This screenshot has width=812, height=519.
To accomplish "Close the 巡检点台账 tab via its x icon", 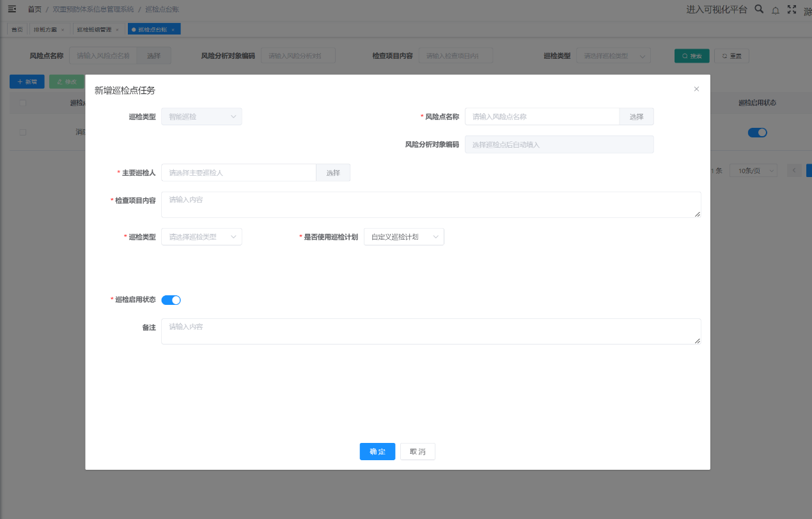I will pyautogui.click(x=173, y=30).
